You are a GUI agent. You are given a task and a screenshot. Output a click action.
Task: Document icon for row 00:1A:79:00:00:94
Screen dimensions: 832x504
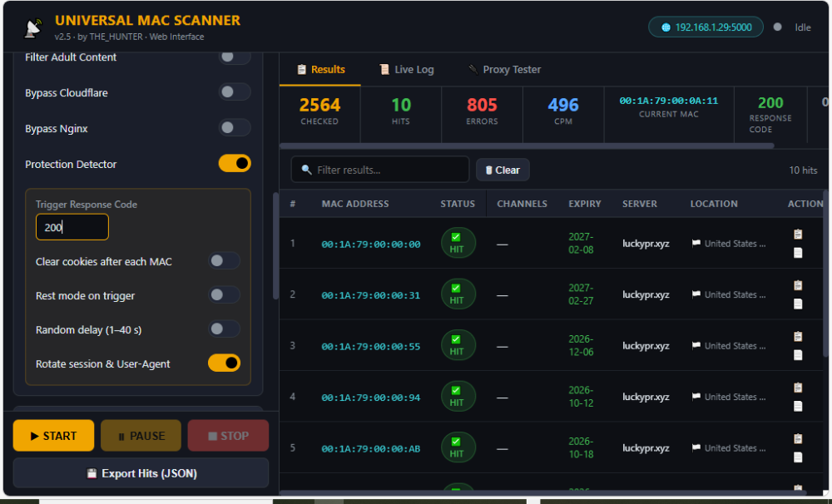pyautogui.click(x=798, y=406)
